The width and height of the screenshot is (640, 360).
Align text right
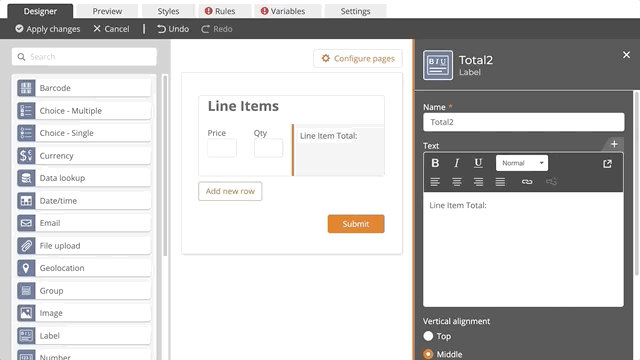click(478, 182)
